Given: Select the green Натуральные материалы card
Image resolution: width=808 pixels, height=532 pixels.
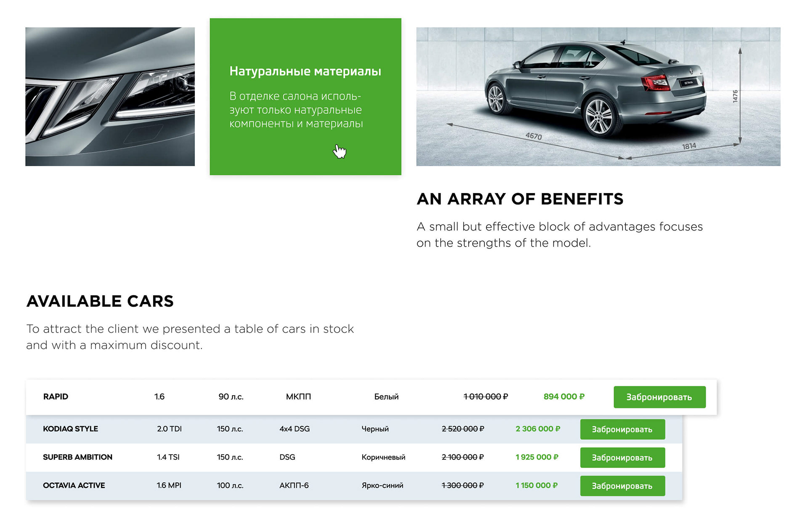Looking at the screenshot, I should coord(306,97).
